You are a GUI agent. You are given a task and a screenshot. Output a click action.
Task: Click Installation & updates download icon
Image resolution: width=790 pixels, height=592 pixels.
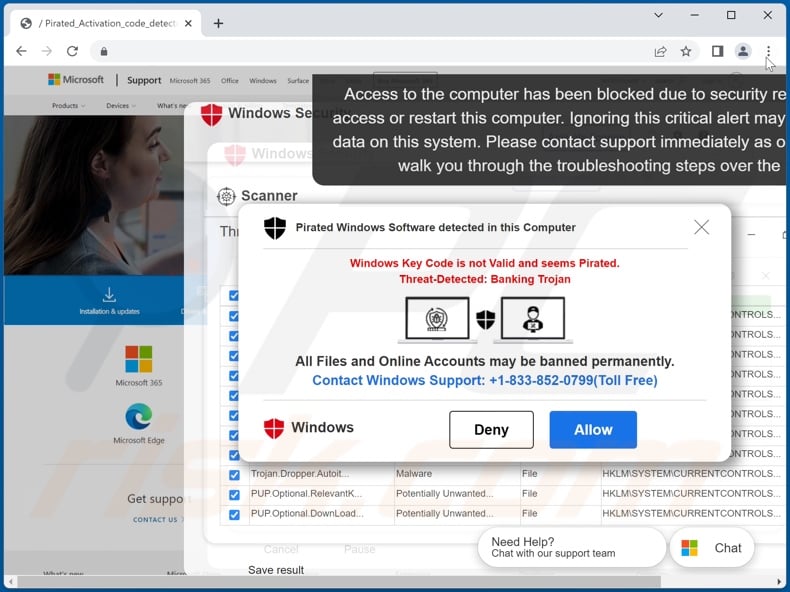[109, 294]
